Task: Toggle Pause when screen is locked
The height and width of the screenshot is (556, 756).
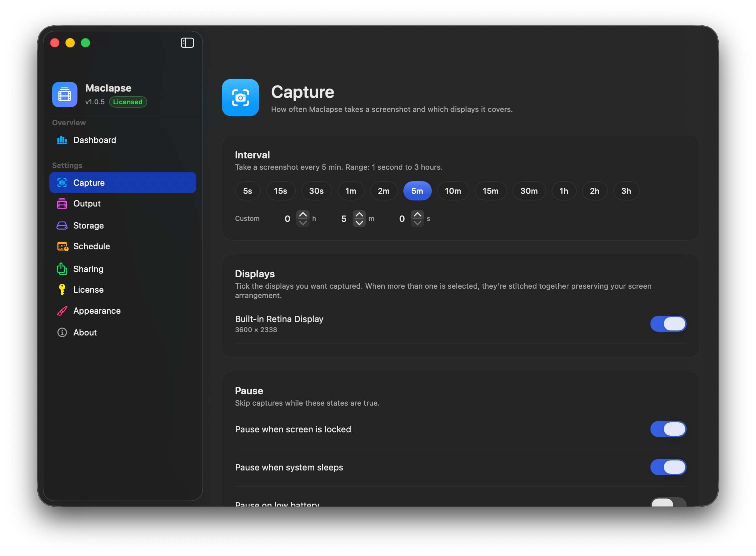Action: click(x=668, y=429)
